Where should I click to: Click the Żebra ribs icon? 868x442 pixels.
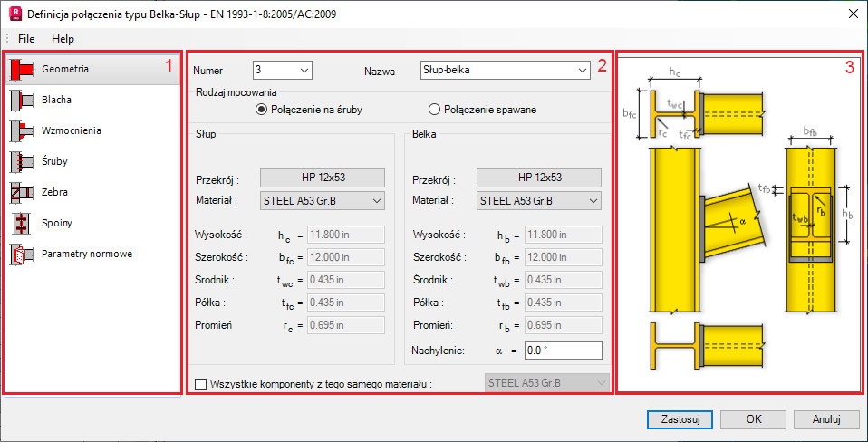pos(22,193)
